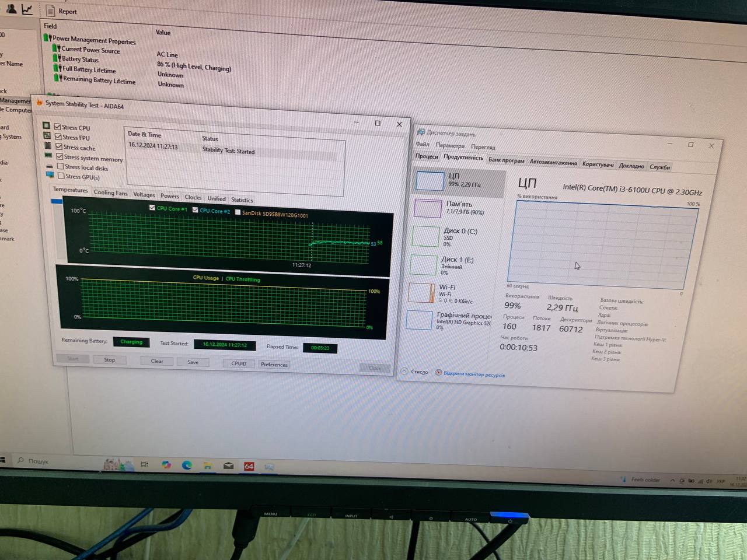
Task: Show hidden system tray icons
Action: coord(672,481)
